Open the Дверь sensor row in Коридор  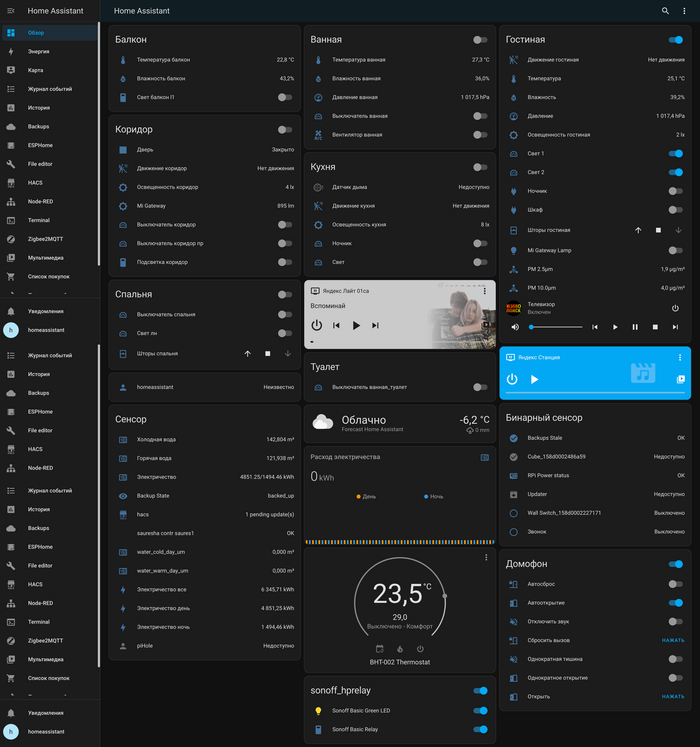(x=206, y=150)
